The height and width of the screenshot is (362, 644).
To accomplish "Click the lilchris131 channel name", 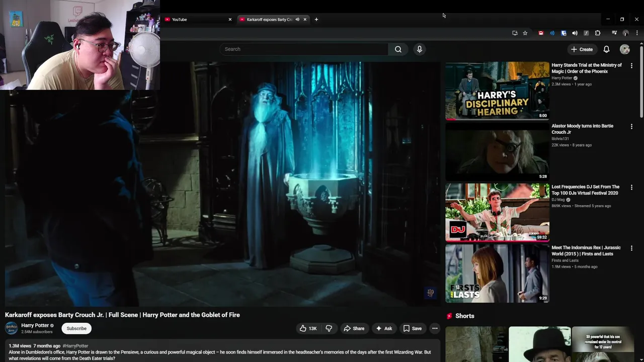I will pyautogui.click(x=560, y=139).
